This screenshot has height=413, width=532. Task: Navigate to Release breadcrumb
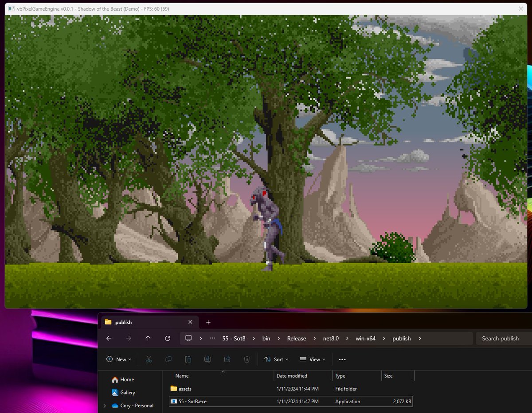tap(297, 339)
